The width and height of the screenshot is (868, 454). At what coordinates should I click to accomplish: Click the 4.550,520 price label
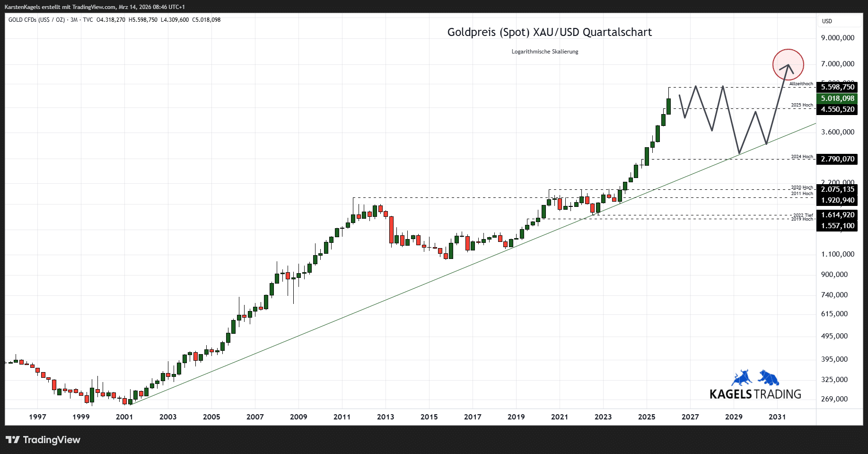point(837,109)
